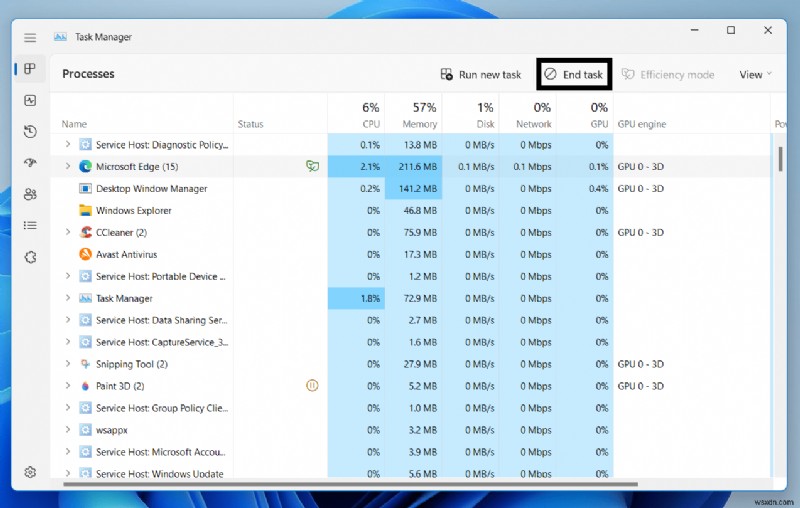Screen dimensions: 800x508
Task: Open the View dropdown menu
Action: pyautogui.click(x=755, y=74)
